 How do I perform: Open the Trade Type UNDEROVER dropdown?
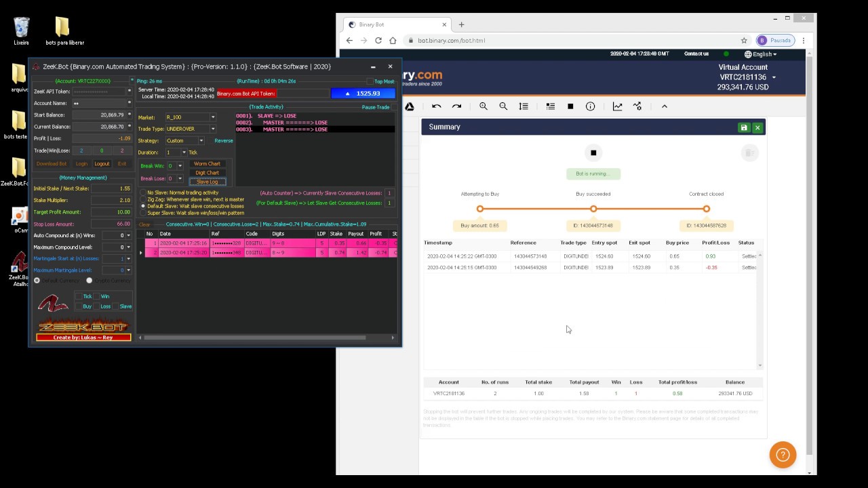tap(213, 129)
